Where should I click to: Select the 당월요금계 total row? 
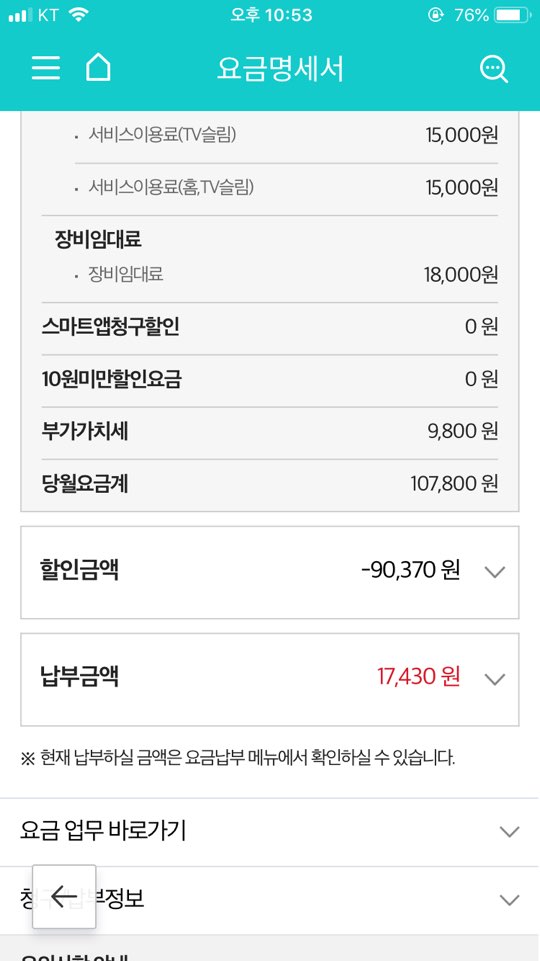point(270,484)
